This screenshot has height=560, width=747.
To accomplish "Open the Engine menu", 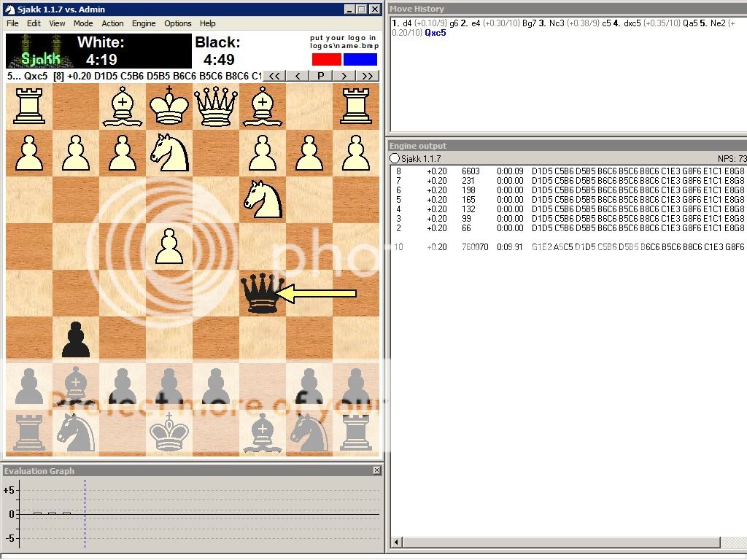I will (x=144, y=23).
